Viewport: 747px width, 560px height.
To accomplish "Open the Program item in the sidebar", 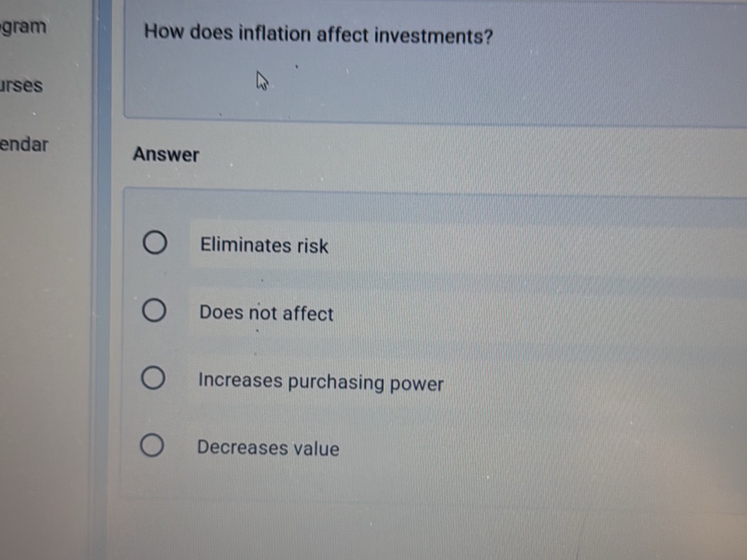I will (23, 26).
